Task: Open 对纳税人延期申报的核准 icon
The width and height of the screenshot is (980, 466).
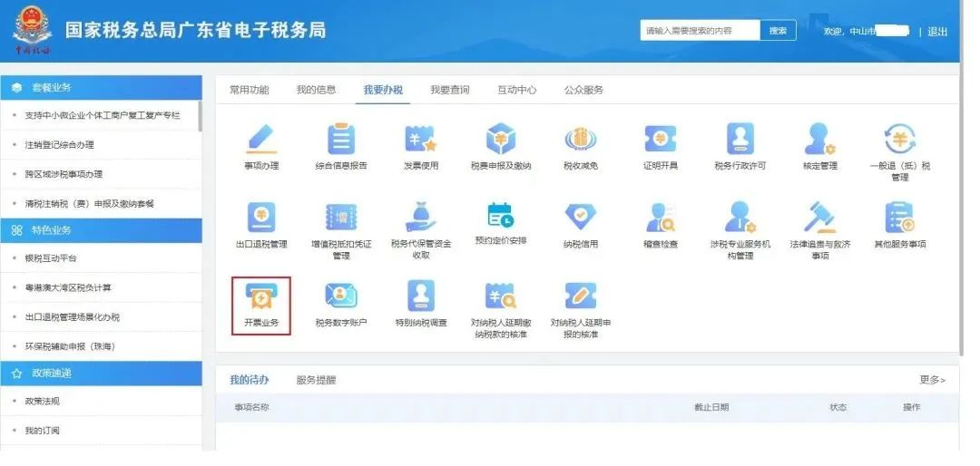Action: click(581, 296)
